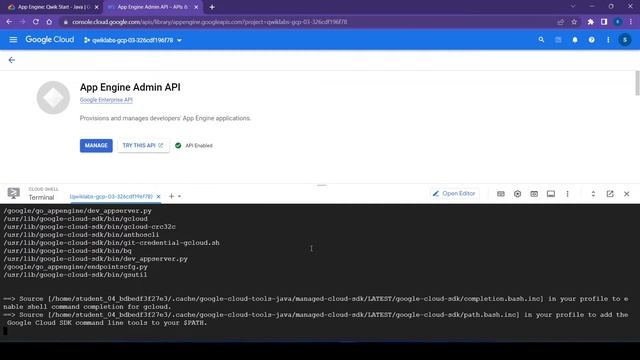Screen dimensions: 640x360
Task: Click the Cloud Shell web preview icon
Action: pyautogui.click(x=534, y=194)
